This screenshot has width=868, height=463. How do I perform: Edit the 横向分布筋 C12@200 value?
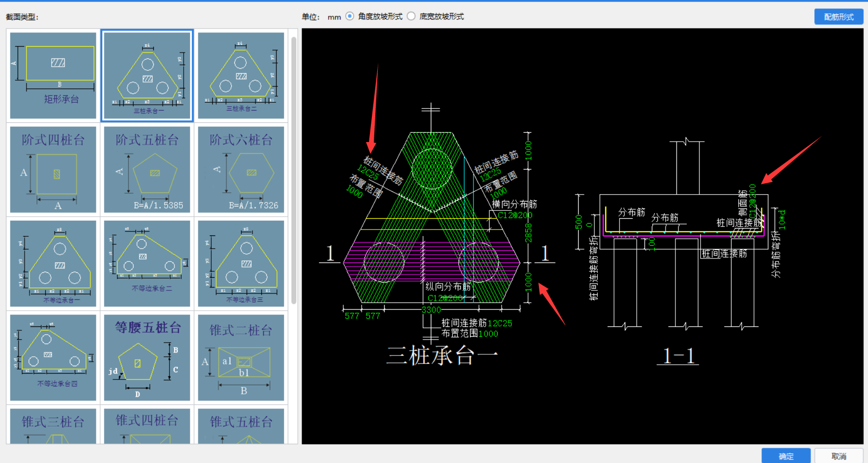[515, 215]
